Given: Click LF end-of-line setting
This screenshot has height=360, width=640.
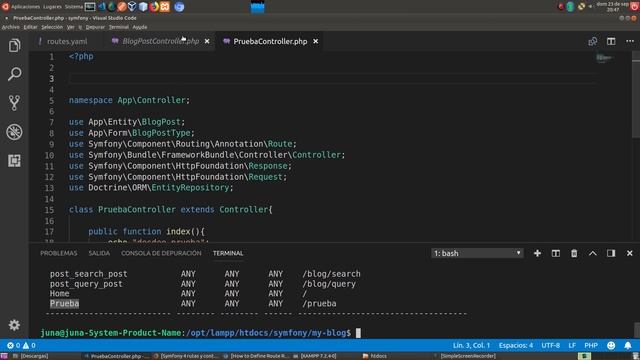Looking at the screenshot, I should pyautogui.click(x=572, y=345).
